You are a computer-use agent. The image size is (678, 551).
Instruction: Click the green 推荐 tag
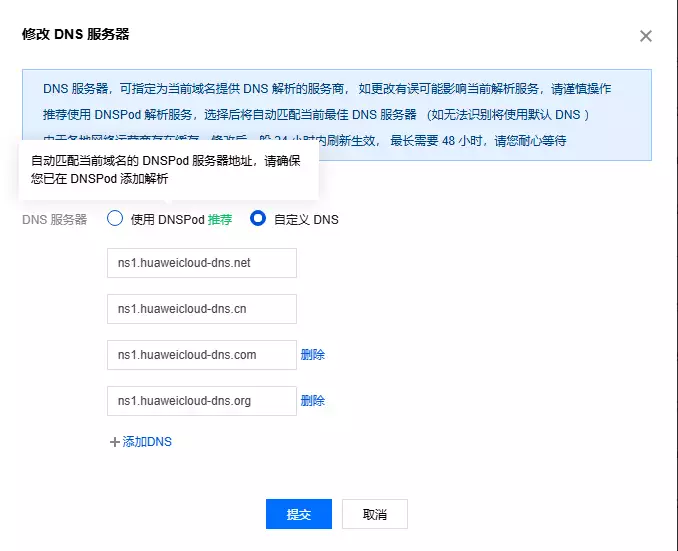220,219
